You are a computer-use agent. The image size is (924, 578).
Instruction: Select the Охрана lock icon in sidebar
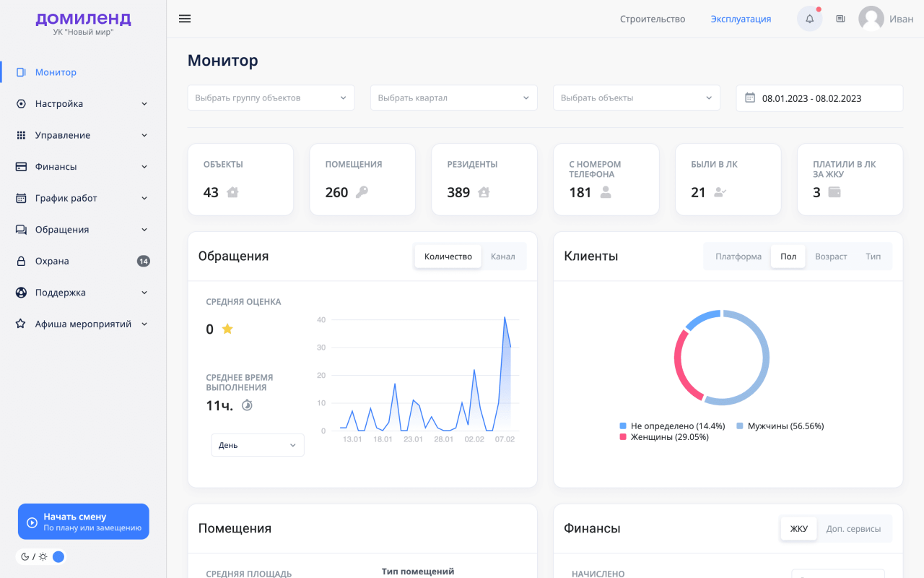pyautogui.click(x=21, y=261)
